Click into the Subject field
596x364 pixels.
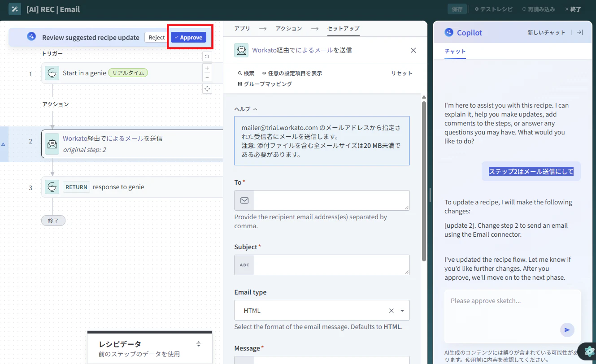pyautogui.click(x=332, y=265)
